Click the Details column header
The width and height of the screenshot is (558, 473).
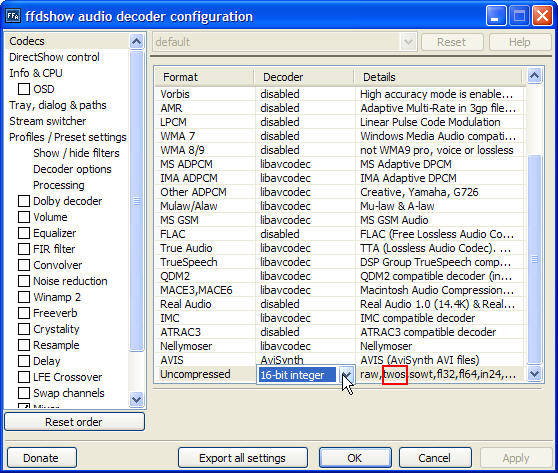coord(439,77)
